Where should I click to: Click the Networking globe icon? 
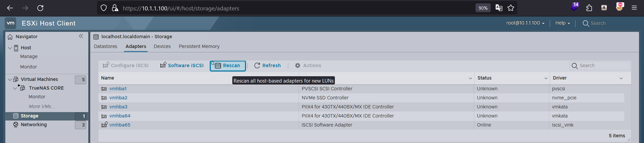pyautogui.click(x=16, y=125)
